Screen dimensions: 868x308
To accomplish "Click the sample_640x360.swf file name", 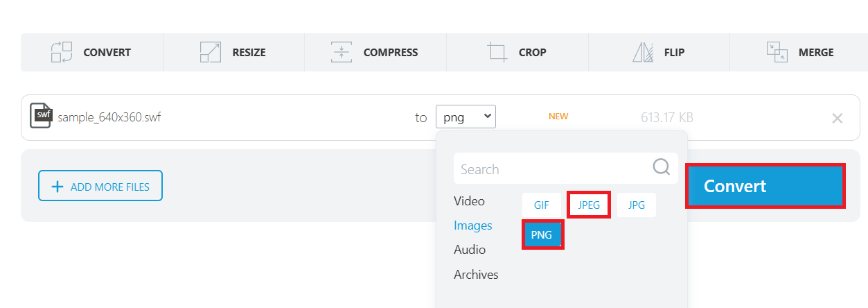I will point(109,117).
